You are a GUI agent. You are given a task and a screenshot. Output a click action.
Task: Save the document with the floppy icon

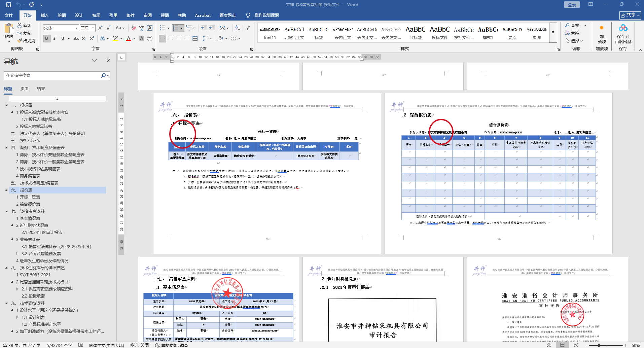9,5
